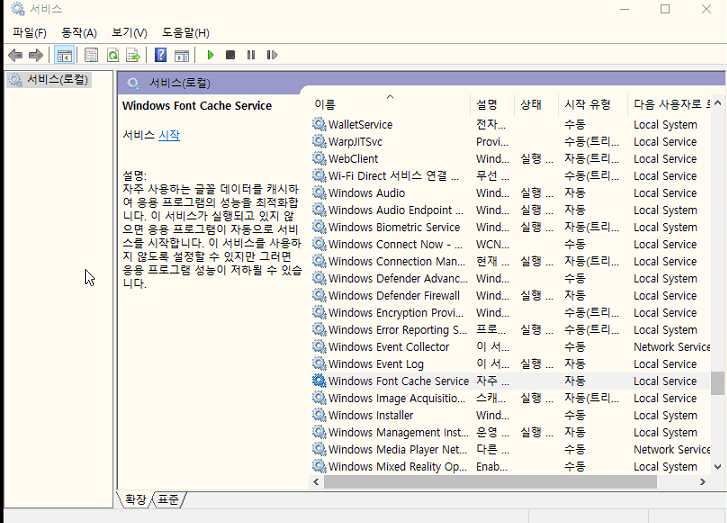Image resolution: width=727 pixels, height=523 pixels.
Task: Click the Pause Service icon
Action: (x=251, y=55)
